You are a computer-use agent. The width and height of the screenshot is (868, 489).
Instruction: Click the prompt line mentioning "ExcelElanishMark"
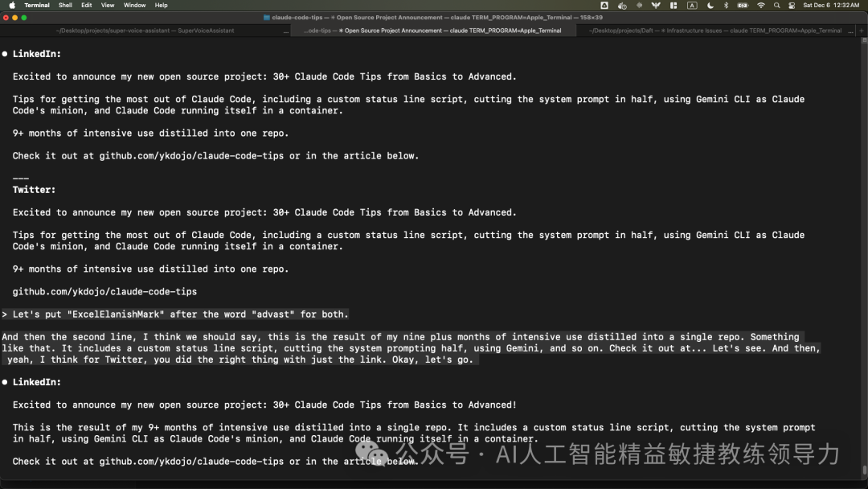pos(175,314)
